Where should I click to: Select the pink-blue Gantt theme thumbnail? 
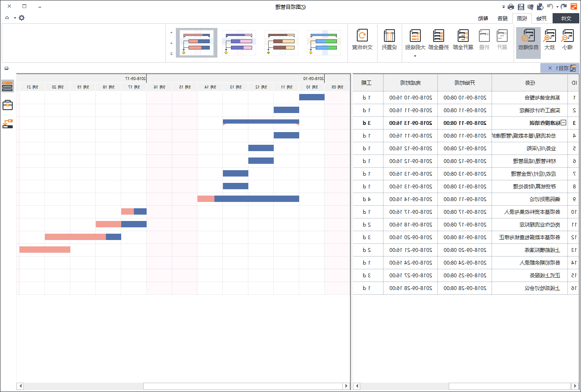(197, 43)
